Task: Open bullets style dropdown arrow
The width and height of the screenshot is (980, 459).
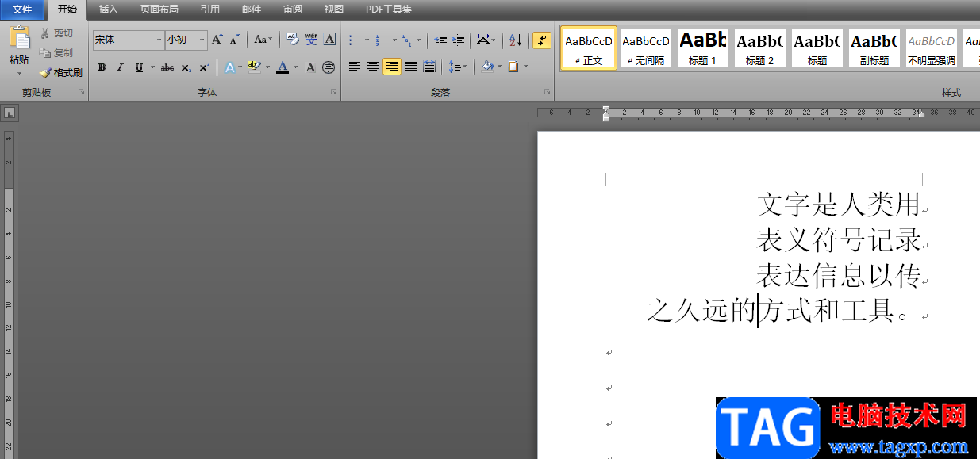Action: click(367, 40)
